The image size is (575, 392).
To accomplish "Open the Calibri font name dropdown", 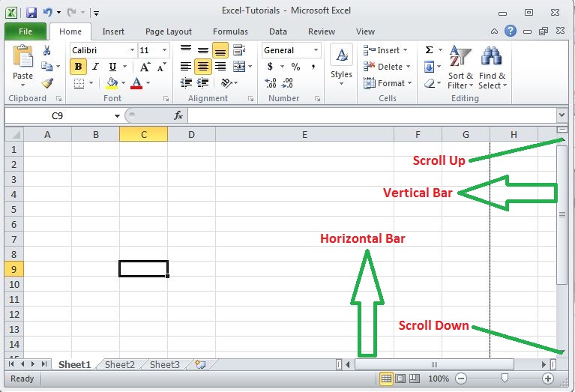I will (x=132, y=50).
